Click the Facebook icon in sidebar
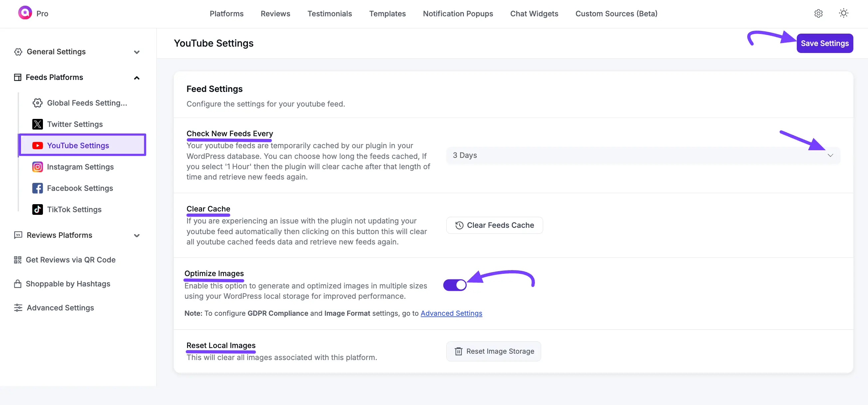This screenshot has height=405, width=868. [x=37, y=188]
